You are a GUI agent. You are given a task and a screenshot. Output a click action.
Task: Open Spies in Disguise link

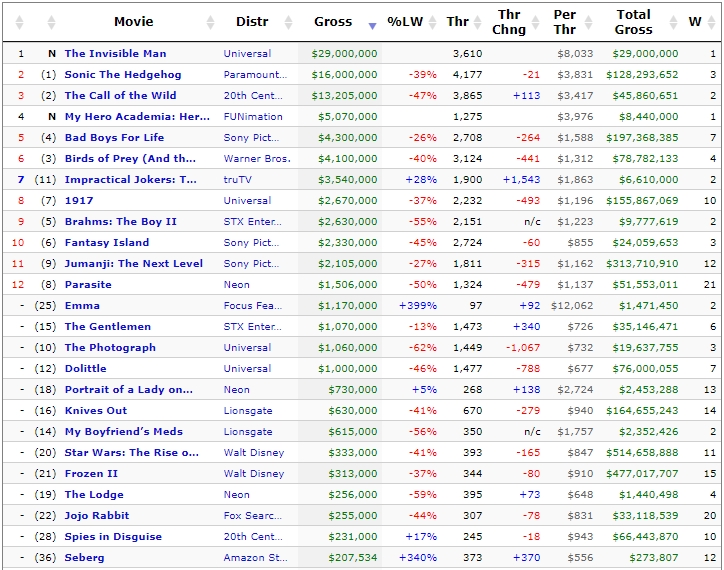coord(113,537)
